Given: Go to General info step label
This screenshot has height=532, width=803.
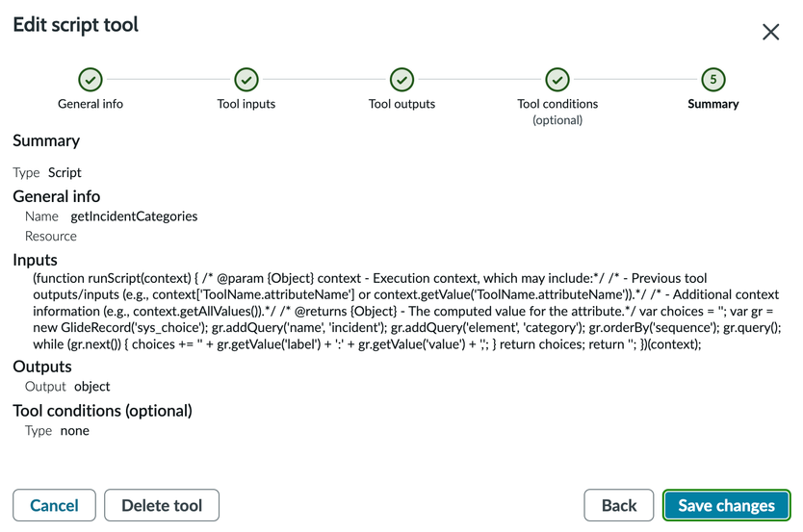Looking at the screenshot, I should [x=91, y=104].
